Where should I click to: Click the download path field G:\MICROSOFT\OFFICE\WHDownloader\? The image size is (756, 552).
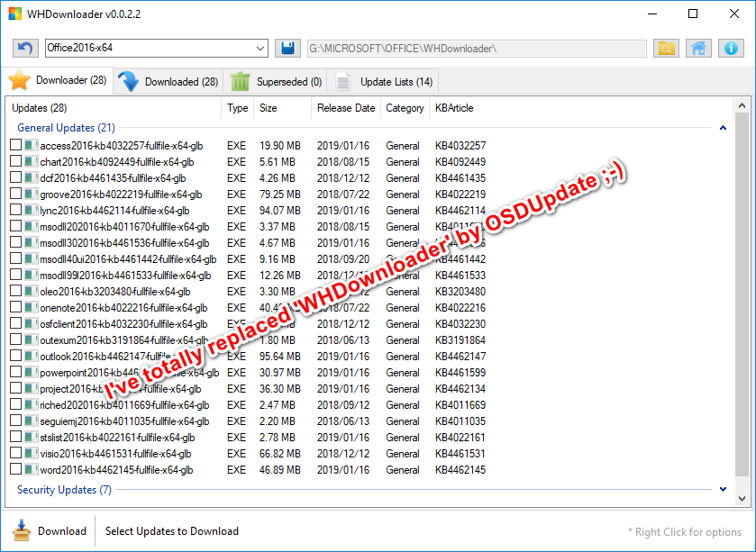click(x=477, y=48)
